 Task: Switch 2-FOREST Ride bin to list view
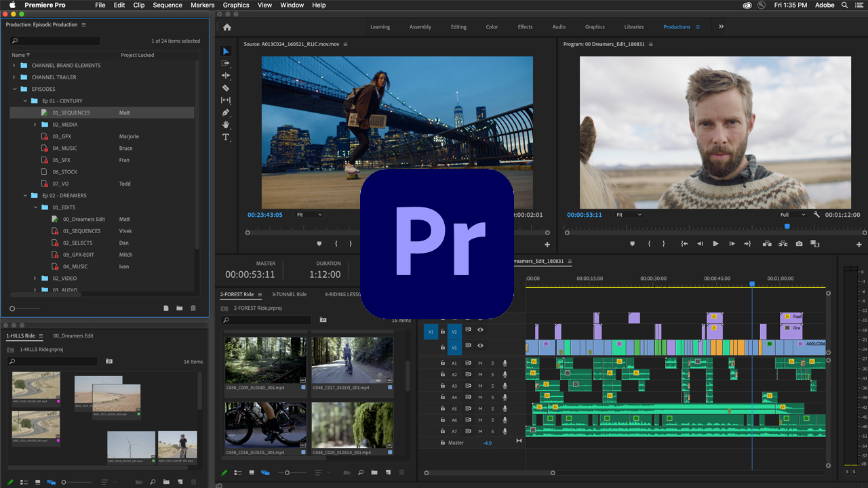pos(238,472)
